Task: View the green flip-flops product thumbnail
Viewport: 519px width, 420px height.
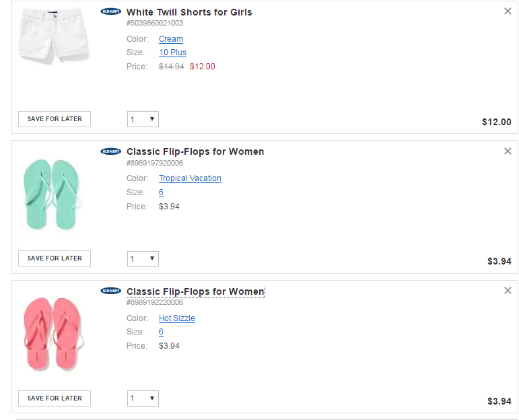Action: tap(52, 195)
